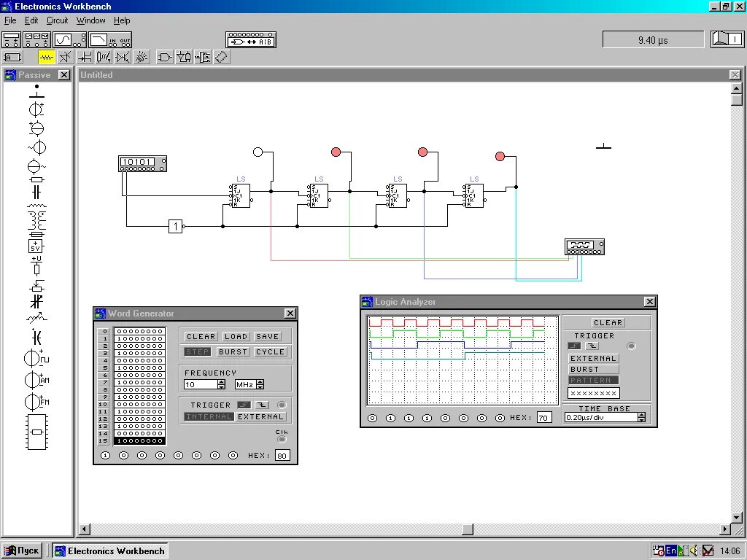Open the Edit menu
The width and height of the screenshot is (747, 560).
pyautogui.click(x=31, y=20)
